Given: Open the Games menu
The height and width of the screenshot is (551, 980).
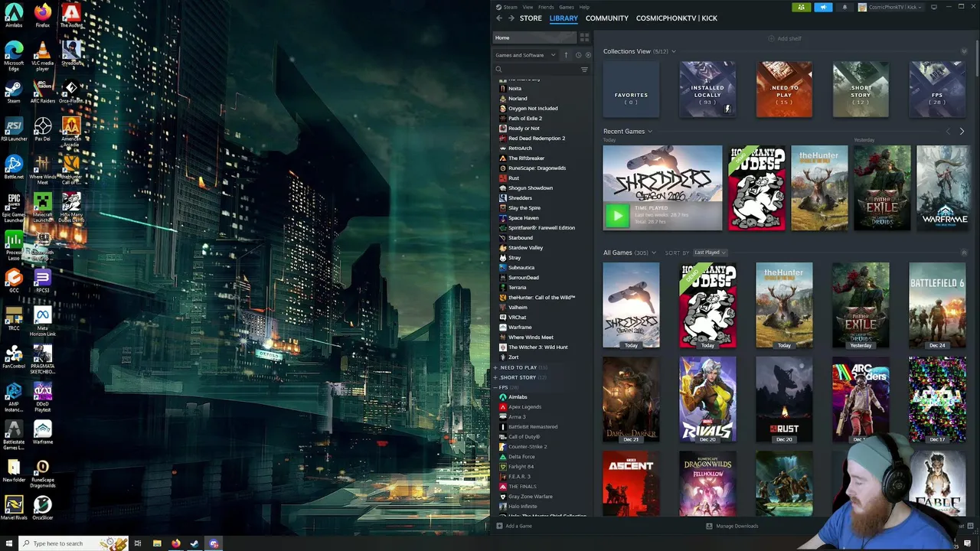Looking at the screenshot, I should pyautogui.click(x=567, y=7).
